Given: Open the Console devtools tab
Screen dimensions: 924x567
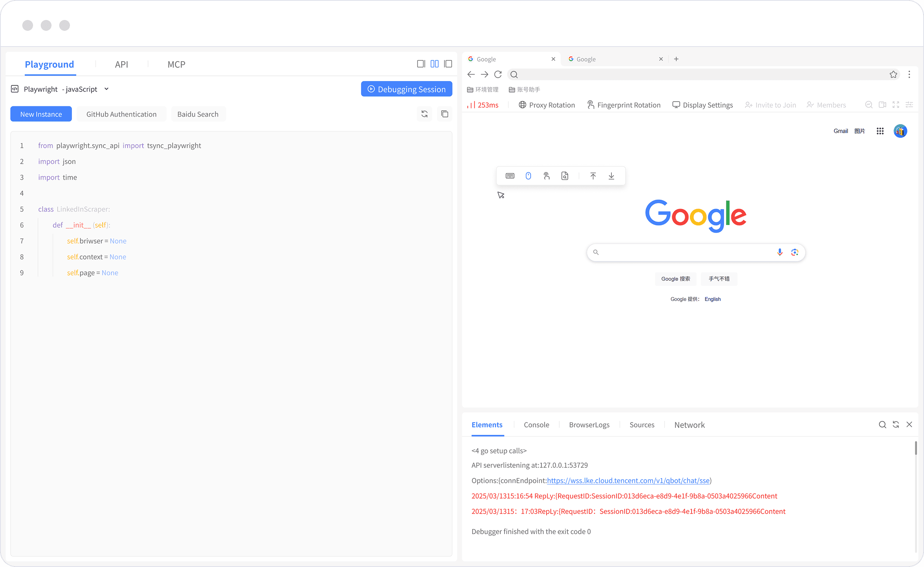Looking at the screenshot, I should tap(537, 425).
